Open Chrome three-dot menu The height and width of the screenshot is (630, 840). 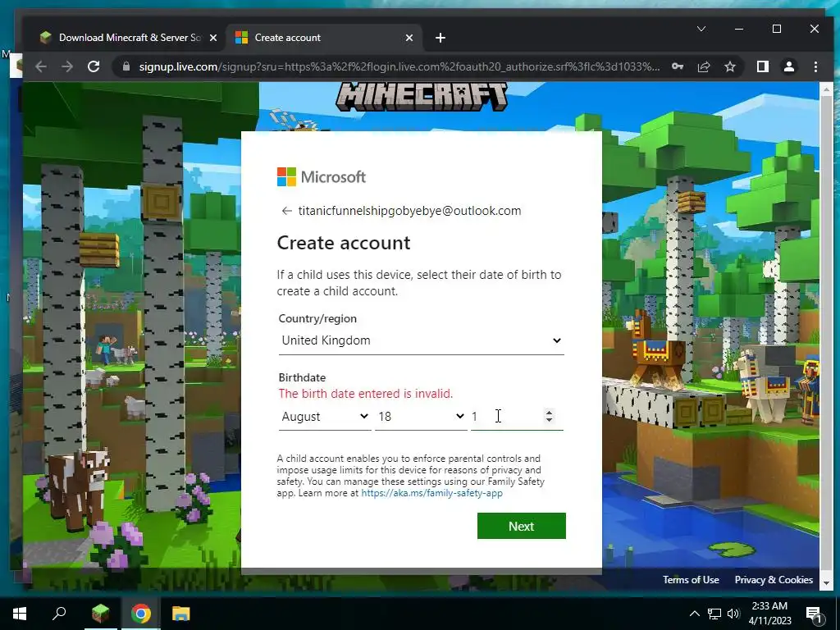[x=815, y=67]
